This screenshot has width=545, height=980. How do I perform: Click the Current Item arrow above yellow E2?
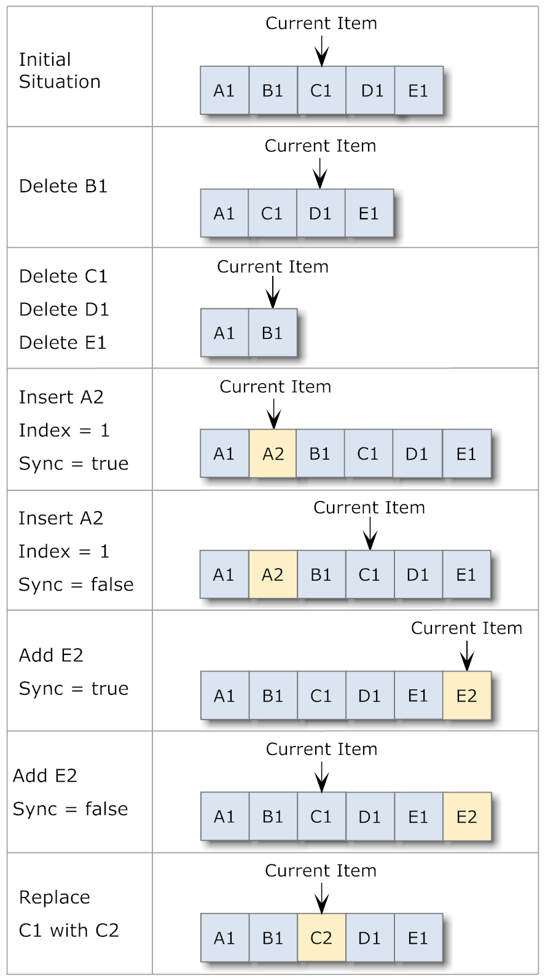click(467, 656)
